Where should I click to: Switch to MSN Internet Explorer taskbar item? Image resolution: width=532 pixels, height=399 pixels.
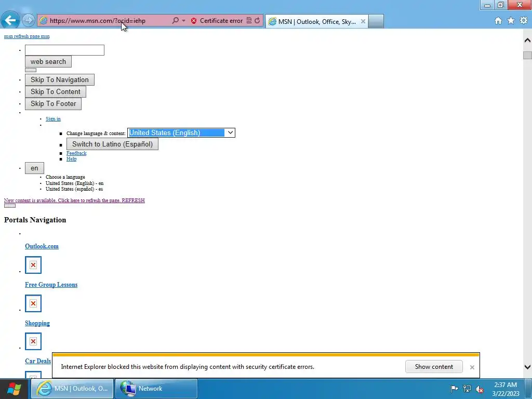click(x=72, y=389)
